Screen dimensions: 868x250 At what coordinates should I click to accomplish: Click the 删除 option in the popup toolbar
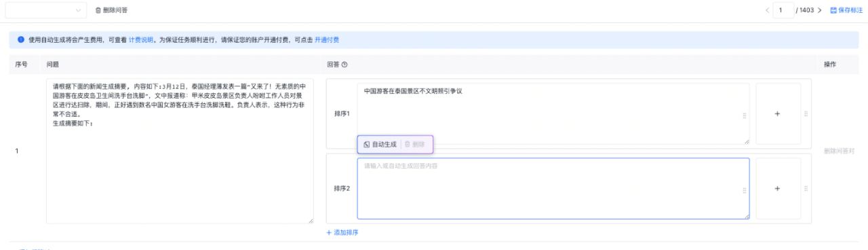click(415, 144)
